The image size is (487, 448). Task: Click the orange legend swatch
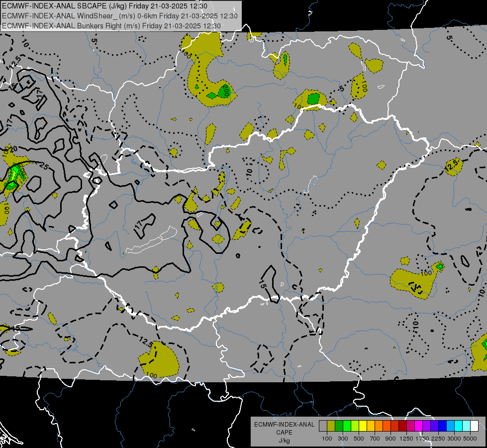[x=379, y=426]
